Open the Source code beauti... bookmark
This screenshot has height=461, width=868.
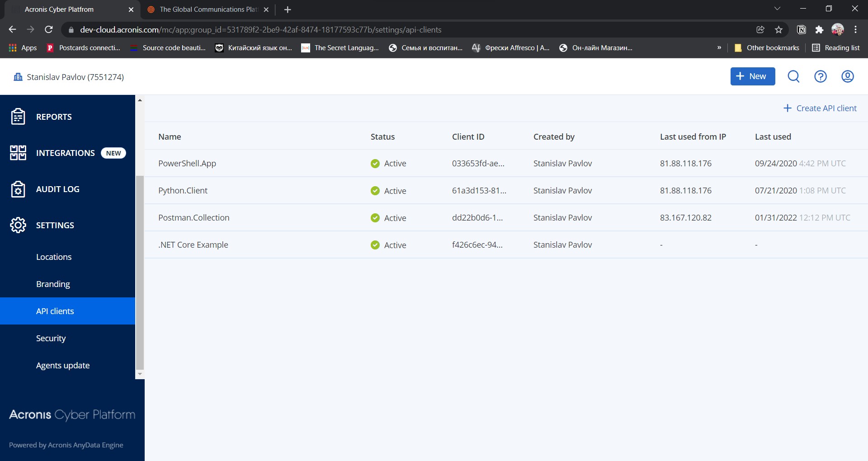coord(168,47)
